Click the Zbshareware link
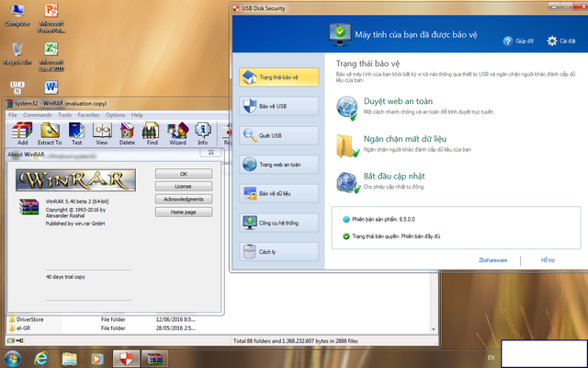This screenshot has height=368, width=588. coord(492,259)
